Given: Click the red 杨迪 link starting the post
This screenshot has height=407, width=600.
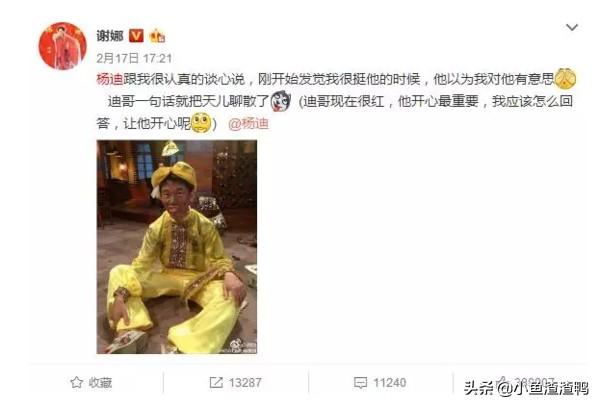Looking at the screenshot, I should 109,79.
